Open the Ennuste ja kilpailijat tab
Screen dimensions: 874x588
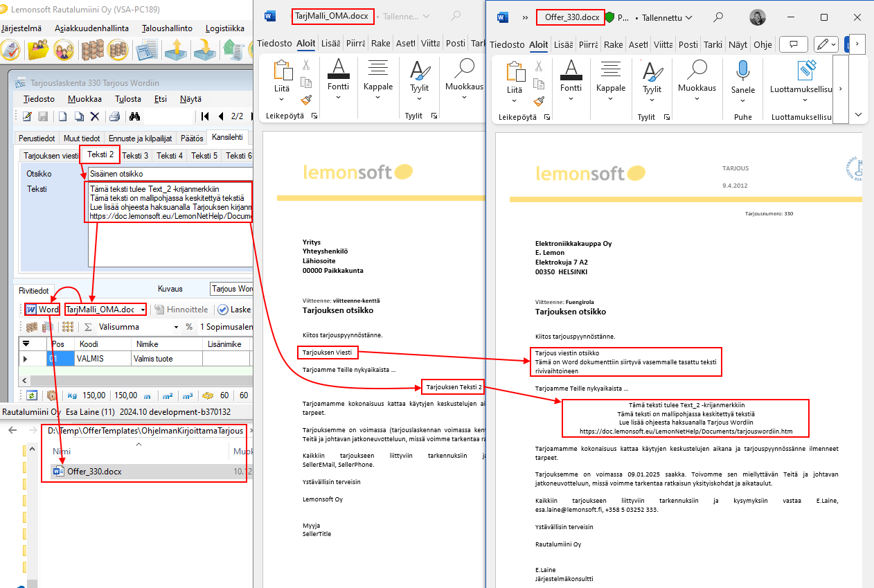141,139
